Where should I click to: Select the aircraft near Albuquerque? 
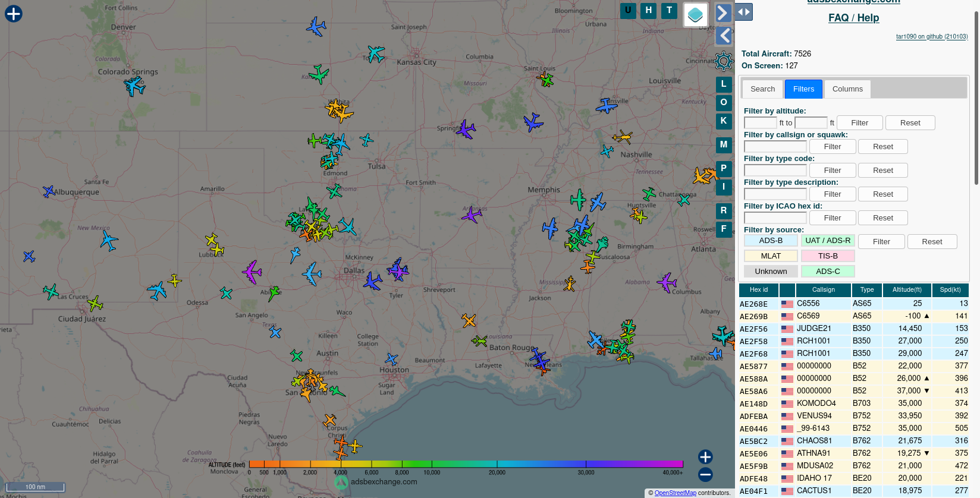(49, 191)
